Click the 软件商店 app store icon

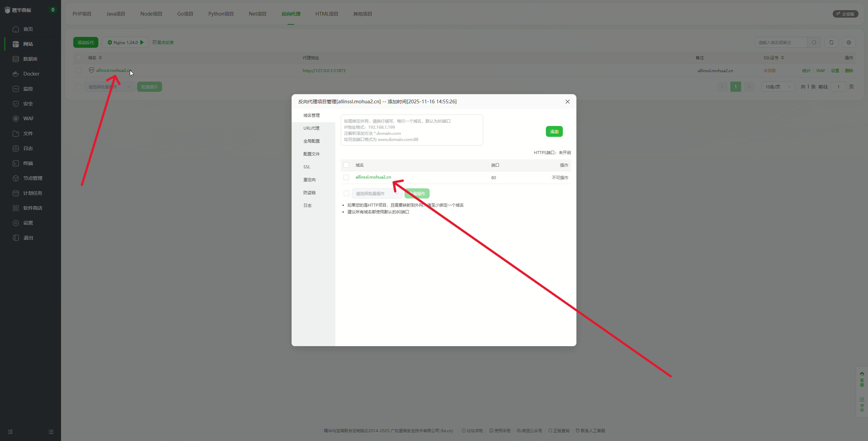16,208
